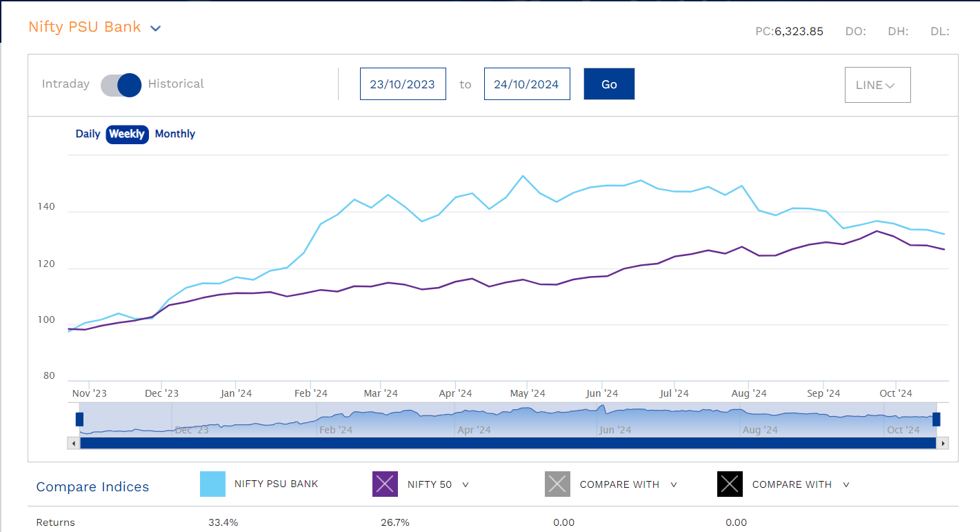
Task: Click the Nifty PSU Bank title
Action: [x=84, y=27]
